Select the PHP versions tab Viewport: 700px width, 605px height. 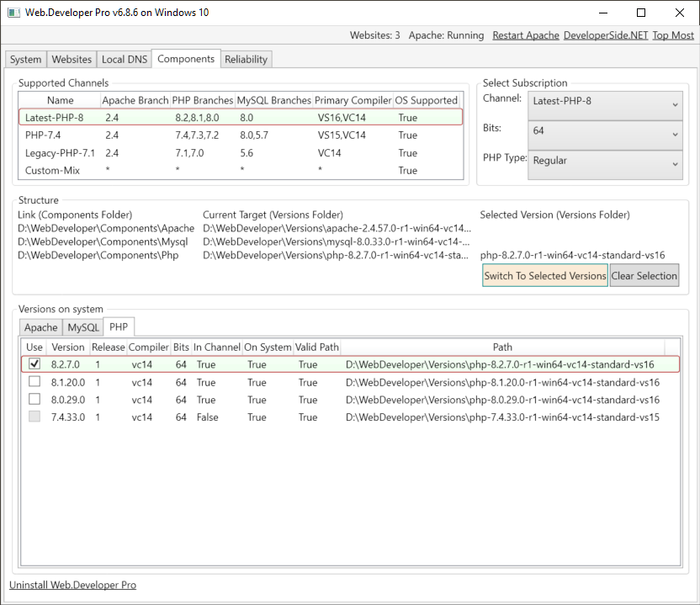tap(119, 326)
